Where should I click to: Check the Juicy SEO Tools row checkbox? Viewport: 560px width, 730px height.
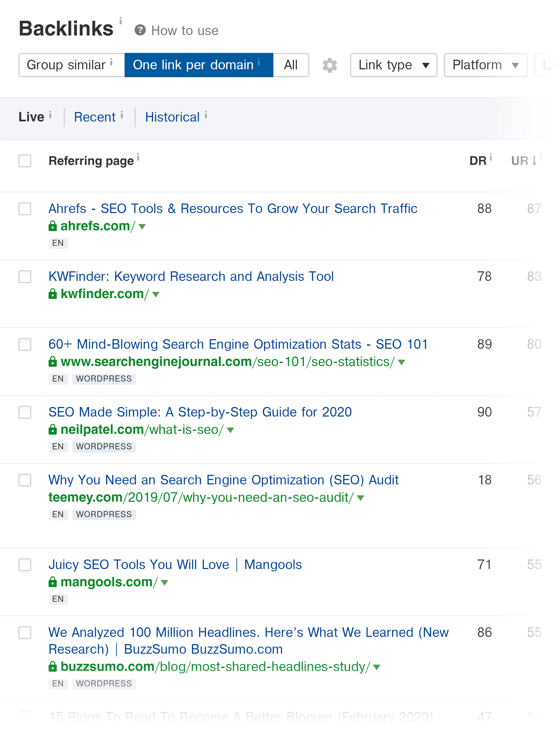pyautogui.click(x=25, y=565)
